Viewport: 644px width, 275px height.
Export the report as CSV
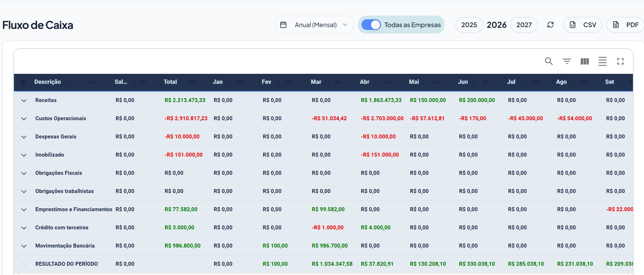pyautogui.click(x=583, y=25)
